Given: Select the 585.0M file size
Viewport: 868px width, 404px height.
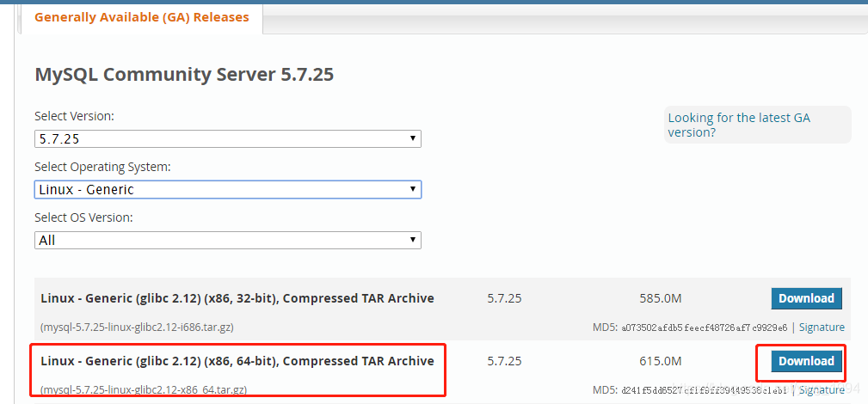Looking at the screenshot, I should [660, 299].
